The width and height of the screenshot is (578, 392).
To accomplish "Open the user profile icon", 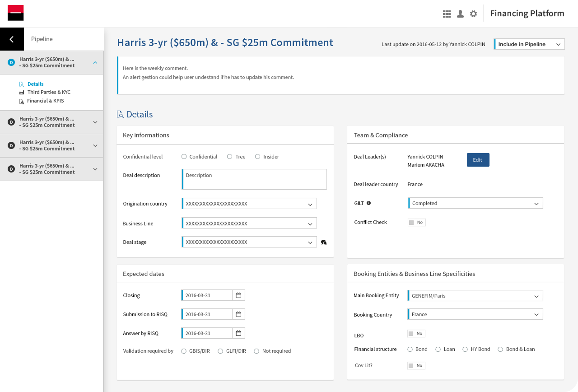I will pyautogui.click(x=460, y=14).
